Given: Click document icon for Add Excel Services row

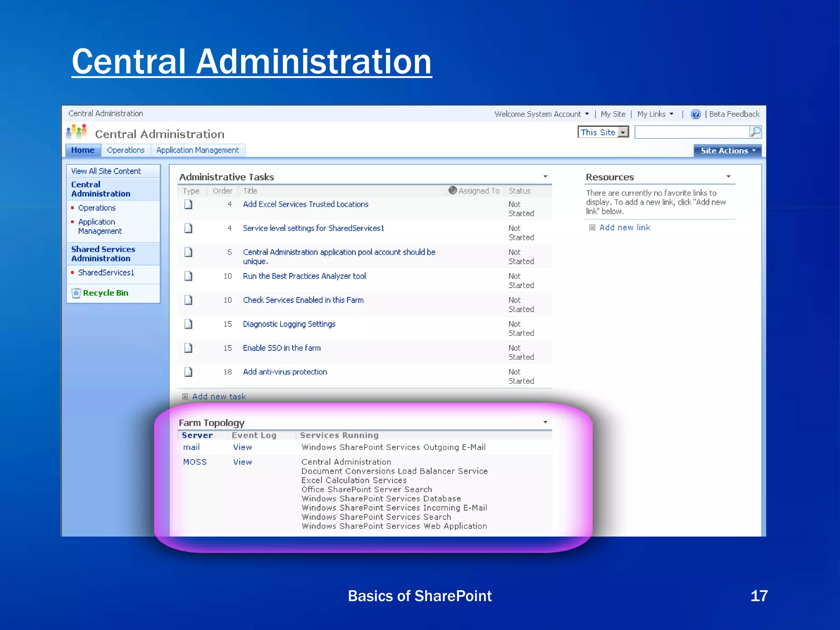Looking at the screenshot, I should (188, 204).
